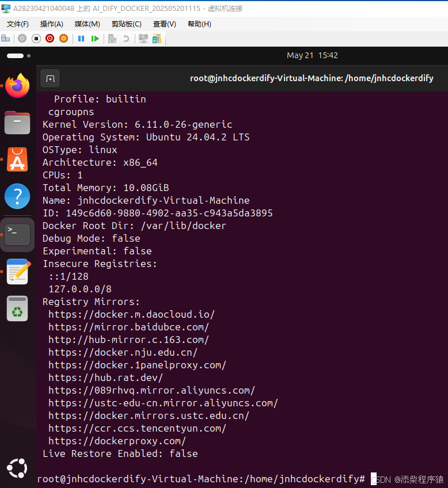The image size is (448, 488).
Task: Click the https://089rhvq.mirror.aliyuncs.com/ line
Action: tap(151, 390)
